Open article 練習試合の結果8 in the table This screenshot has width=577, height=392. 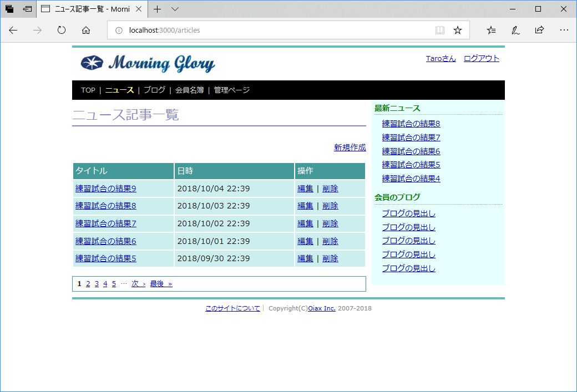pyautogui.click(x=106, y=206)
